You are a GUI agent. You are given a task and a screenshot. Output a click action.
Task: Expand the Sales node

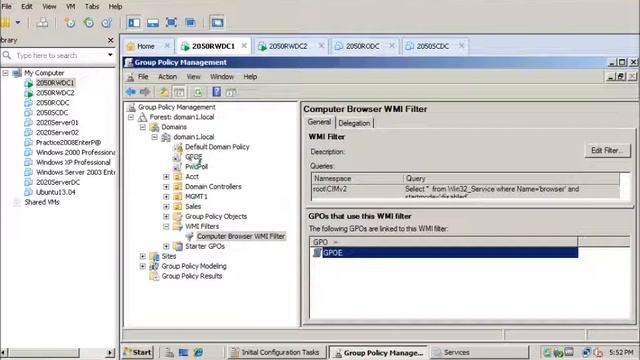166,207
